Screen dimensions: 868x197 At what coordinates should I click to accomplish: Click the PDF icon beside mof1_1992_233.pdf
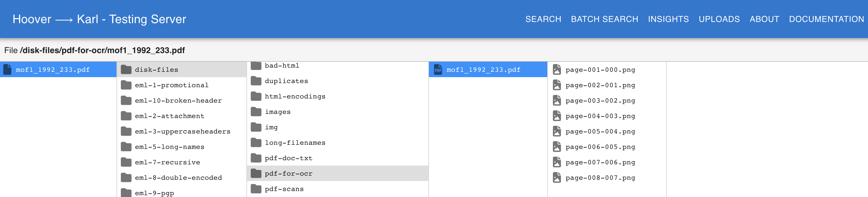pyautogui.click(x=438, y=70)
